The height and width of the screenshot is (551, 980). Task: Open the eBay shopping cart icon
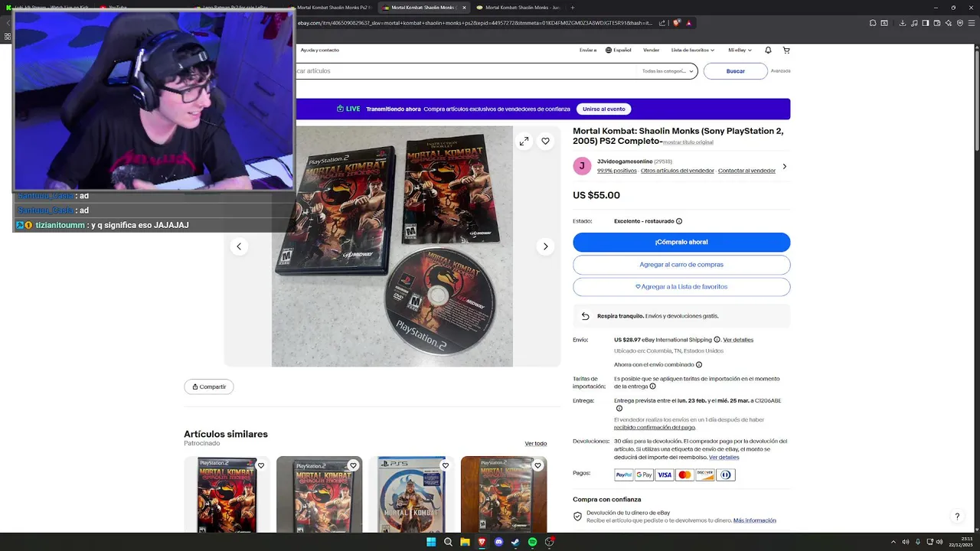pos(786,50)
